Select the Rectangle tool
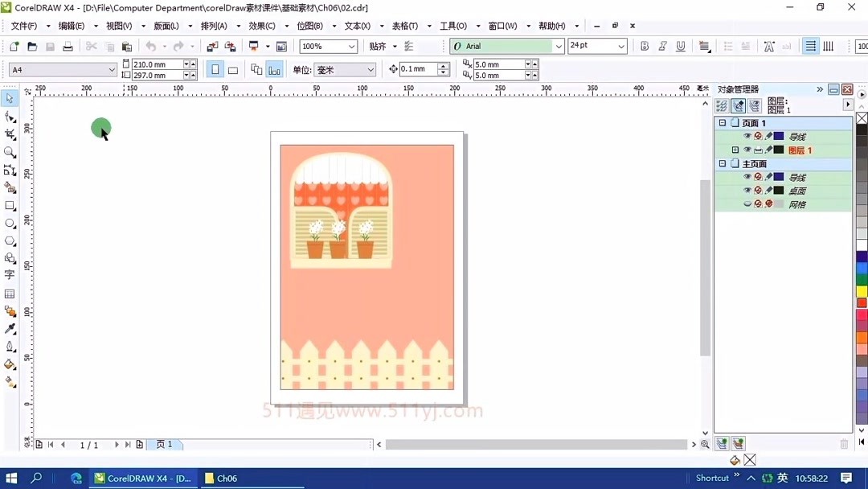This screenshot has height=489, width=868. coord(10,206)
